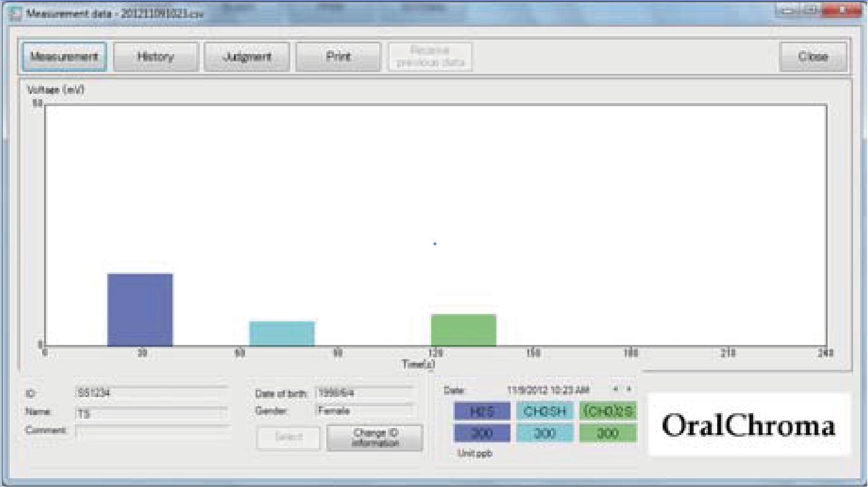868x487 pixels.
Task: Click the Receive previous data button
Action: coord(430,56)
